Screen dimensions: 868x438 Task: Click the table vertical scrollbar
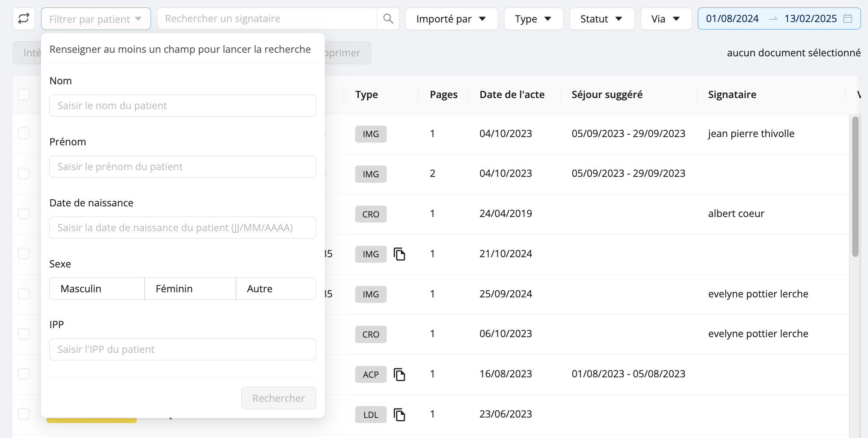(855, 187)
